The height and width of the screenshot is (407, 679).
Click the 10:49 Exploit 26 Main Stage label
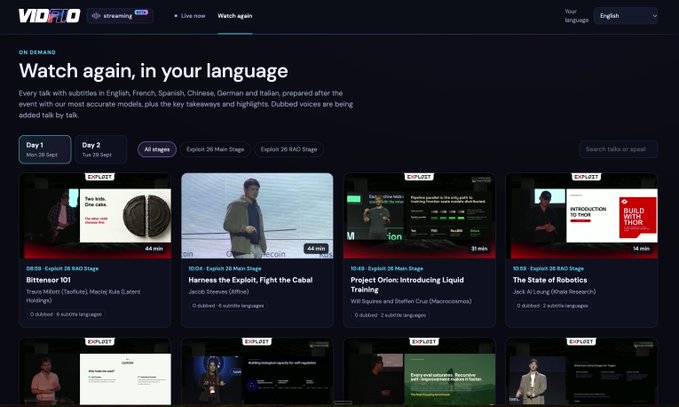(387, 268)
